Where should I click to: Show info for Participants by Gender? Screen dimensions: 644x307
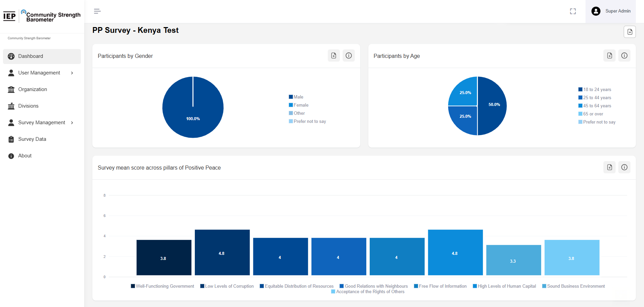coord(348,56)
